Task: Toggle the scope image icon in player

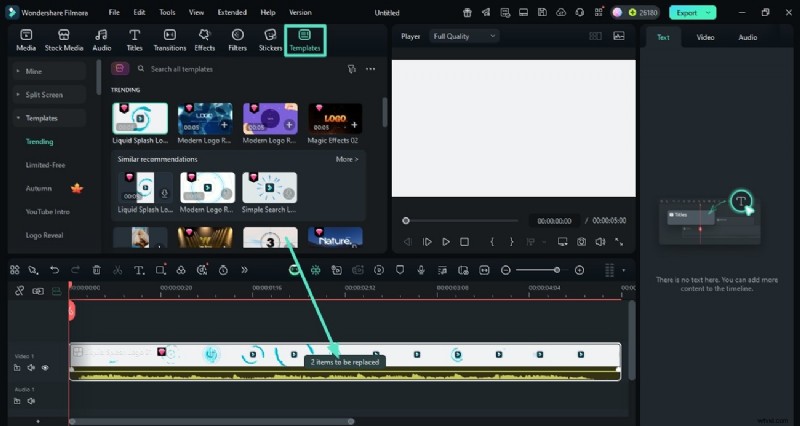Action: [x=619, y=36]
